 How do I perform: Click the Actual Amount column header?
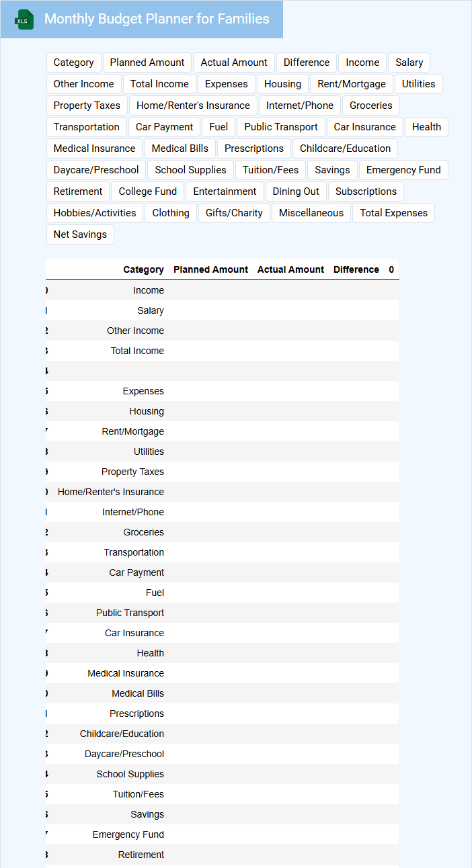tap(290, 269)
